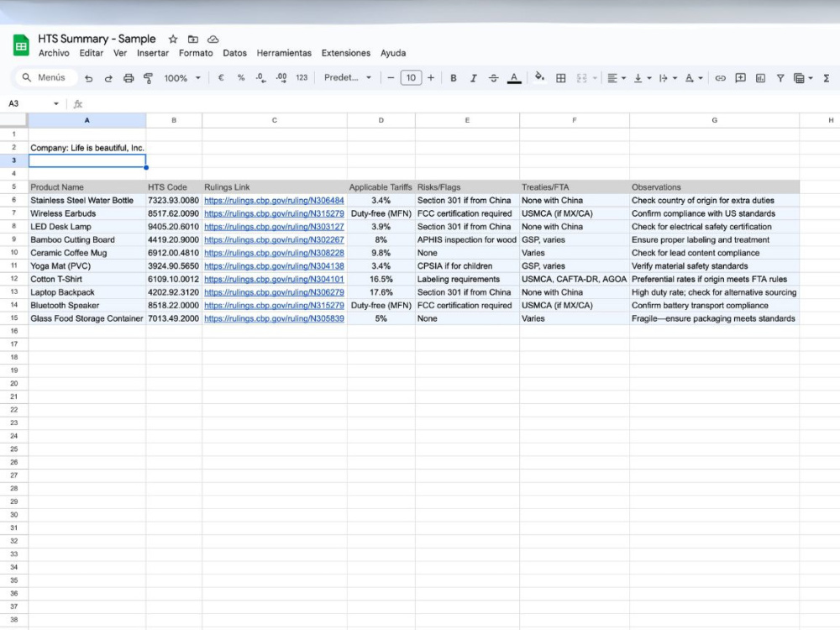Screen dimensions: 840x630
Task: Decrease font size with minus button
Action: point(391,77)
